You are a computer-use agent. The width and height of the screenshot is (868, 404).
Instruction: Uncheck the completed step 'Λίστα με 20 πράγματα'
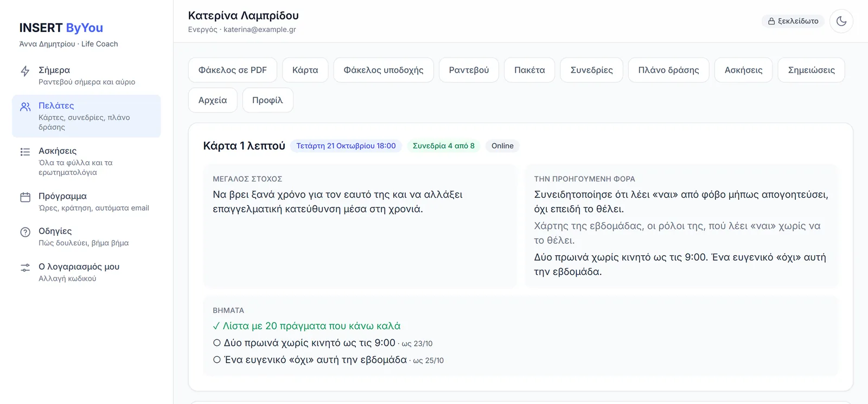tap(216, 326)
